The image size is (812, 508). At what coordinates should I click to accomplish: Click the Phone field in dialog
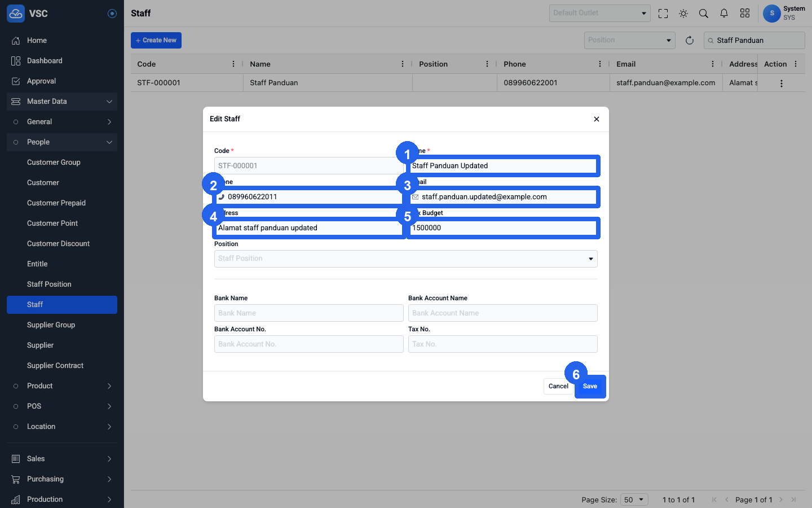[309, 196]
